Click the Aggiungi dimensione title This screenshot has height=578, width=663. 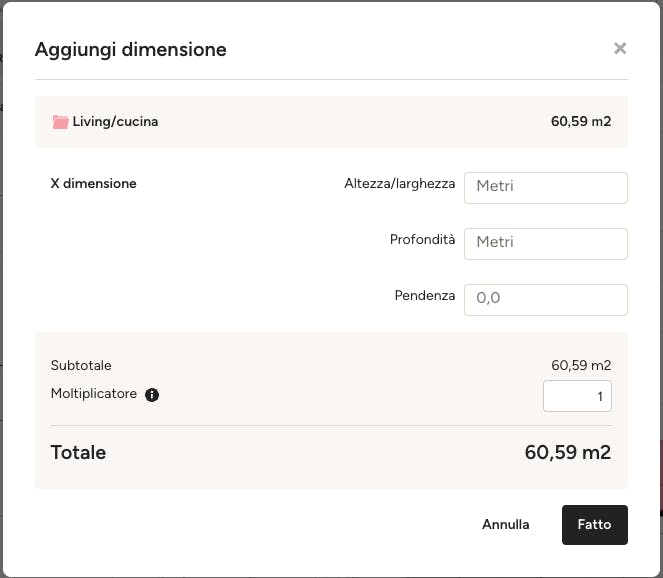click(131, 50)
